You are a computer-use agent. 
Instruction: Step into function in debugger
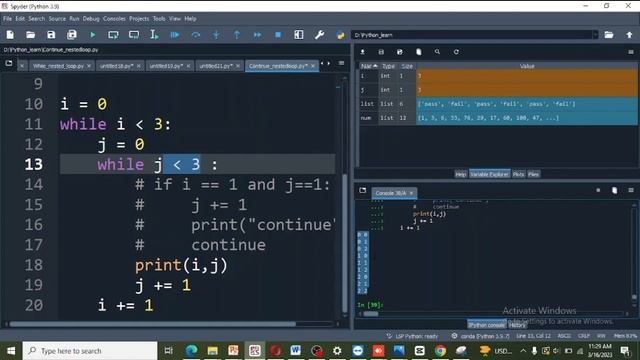tap(216, 35)
